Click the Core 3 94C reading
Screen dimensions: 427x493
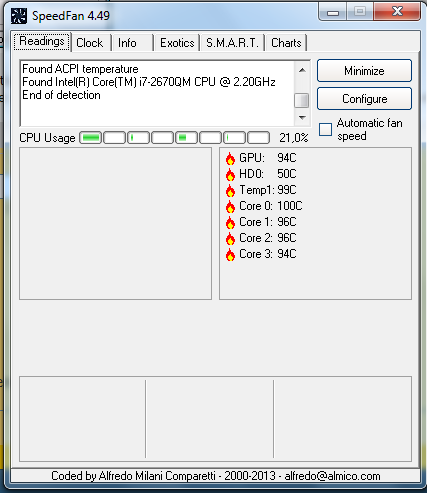268,254
